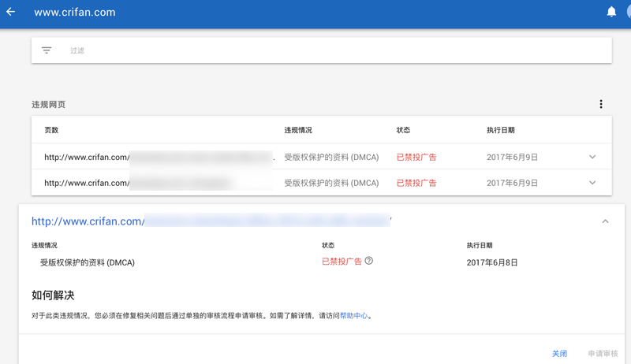This screenshot has width=631, height=364.
Task: Click the 申请审核 button
Action: (x=603, y=354)
